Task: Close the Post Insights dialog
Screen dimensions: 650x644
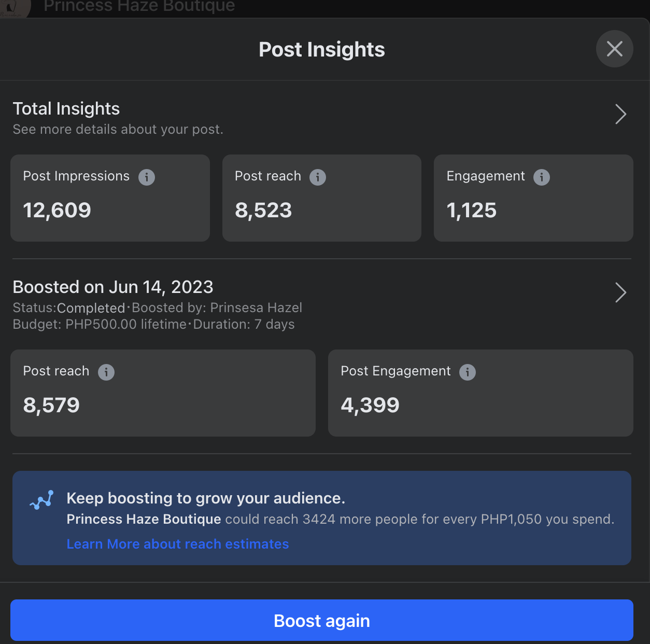Action: click(614, 49)
